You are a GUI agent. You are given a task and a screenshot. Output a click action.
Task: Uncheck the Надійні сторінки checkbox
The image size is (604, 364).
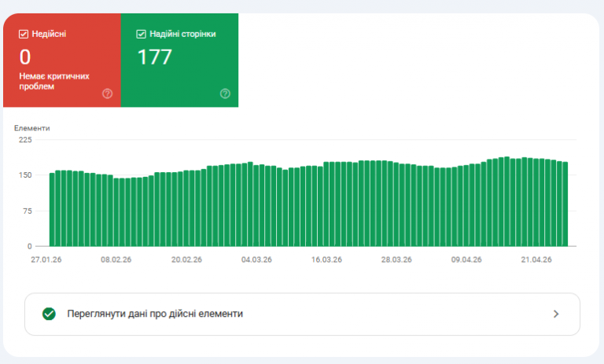141,34
